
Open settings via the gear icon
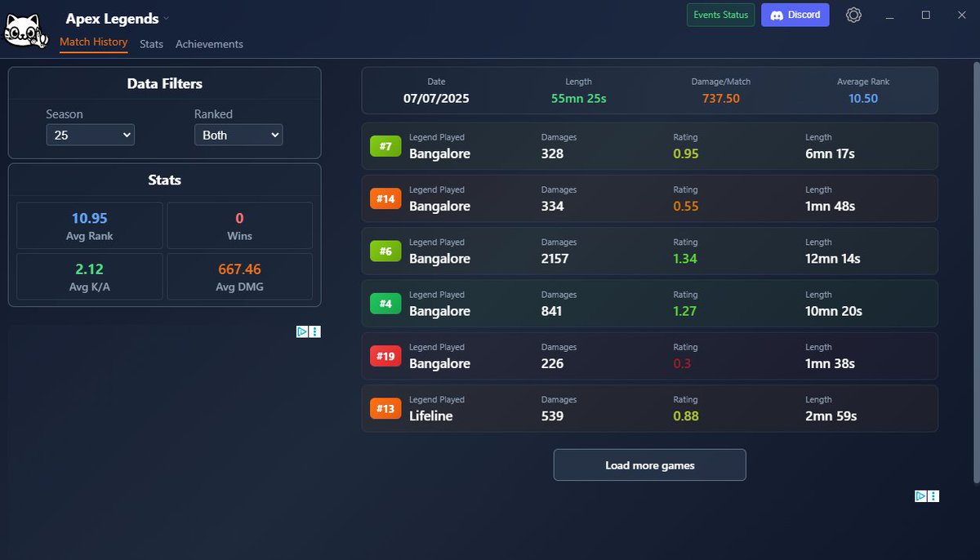(x=853, y=15)
